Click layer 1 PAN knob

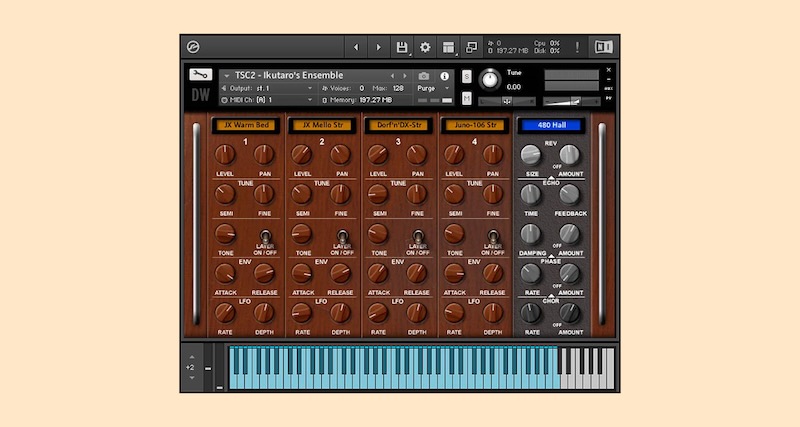[x=264, y=155]
